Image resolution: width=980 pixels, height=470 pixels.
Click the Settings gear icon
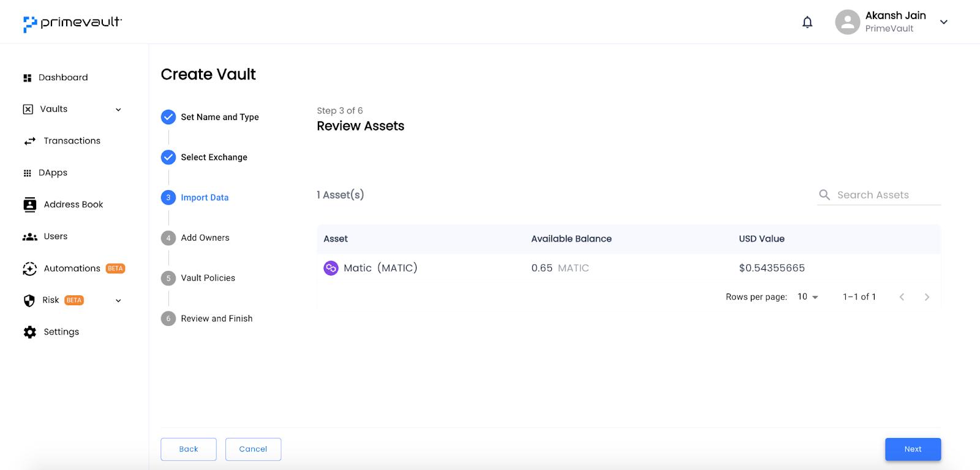coord(30,332)
